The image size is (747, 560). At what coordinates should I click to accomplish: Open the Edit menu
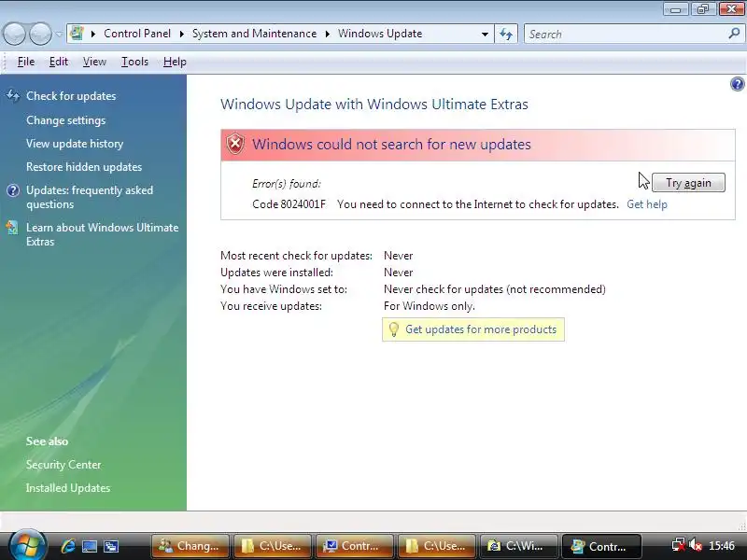click(59, 62)
